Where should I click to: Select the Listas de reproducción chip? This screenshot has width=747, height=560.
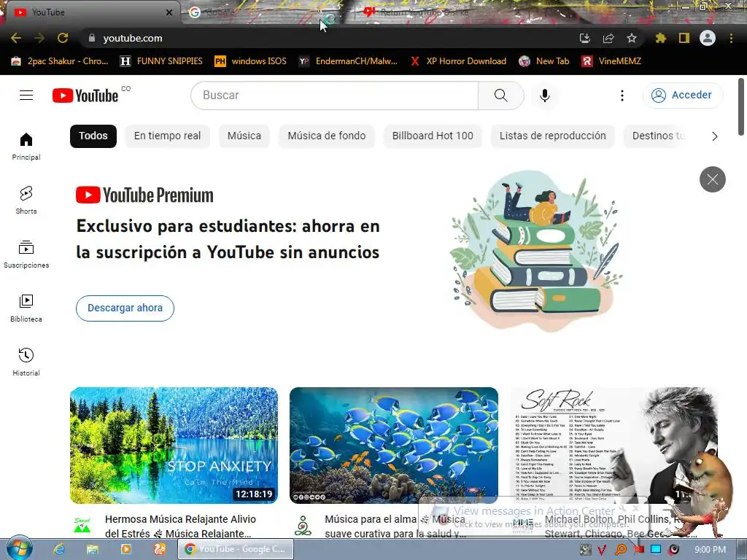click(x=553, y=136)
